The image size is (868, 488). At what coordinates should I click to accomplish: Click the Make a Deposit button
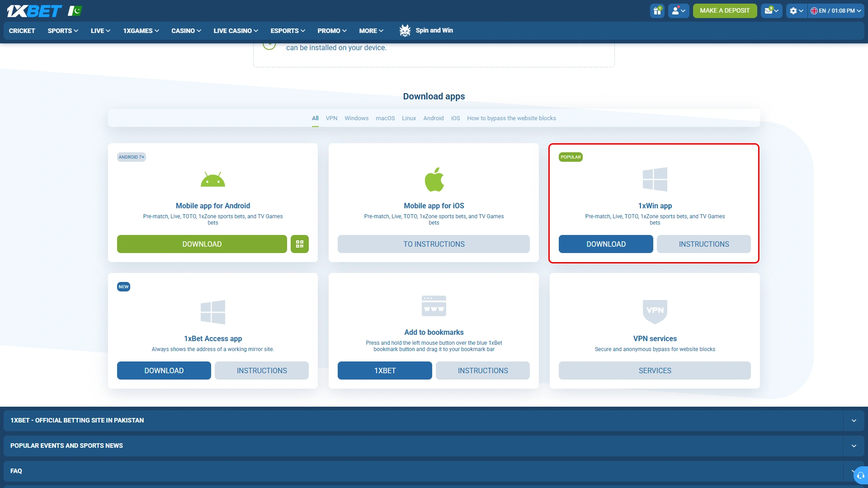(x=725, y=10)
